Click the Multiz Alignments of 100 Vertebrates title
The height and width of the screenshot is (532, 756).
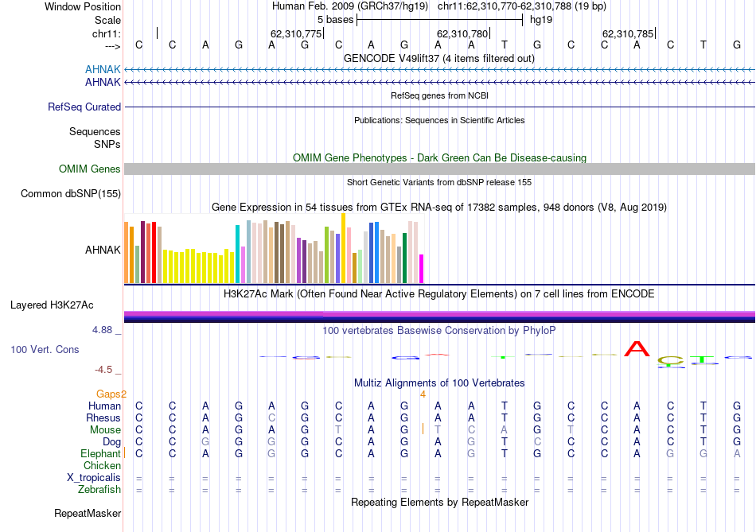439,382
